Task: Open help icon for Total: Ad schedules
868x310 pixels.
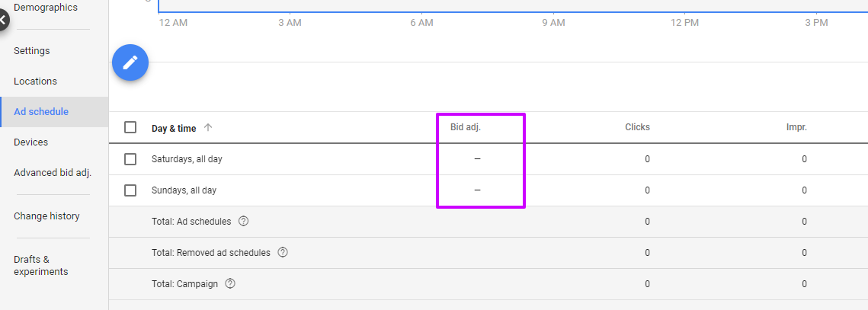Action: pos(244,222)
